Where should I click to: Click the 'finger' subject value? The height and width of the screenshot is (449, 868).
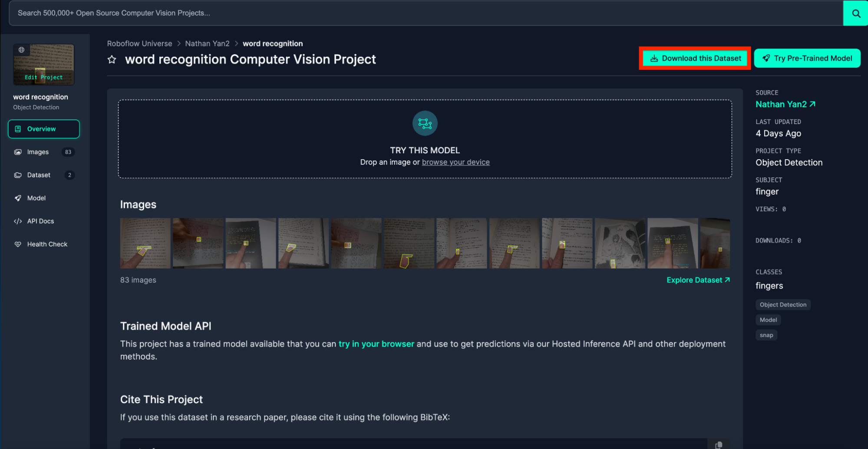(x=767, y=192)
